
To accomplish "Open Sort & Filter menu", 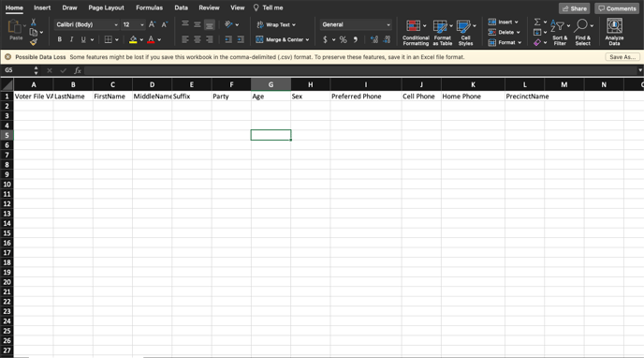I will [560, 33].
